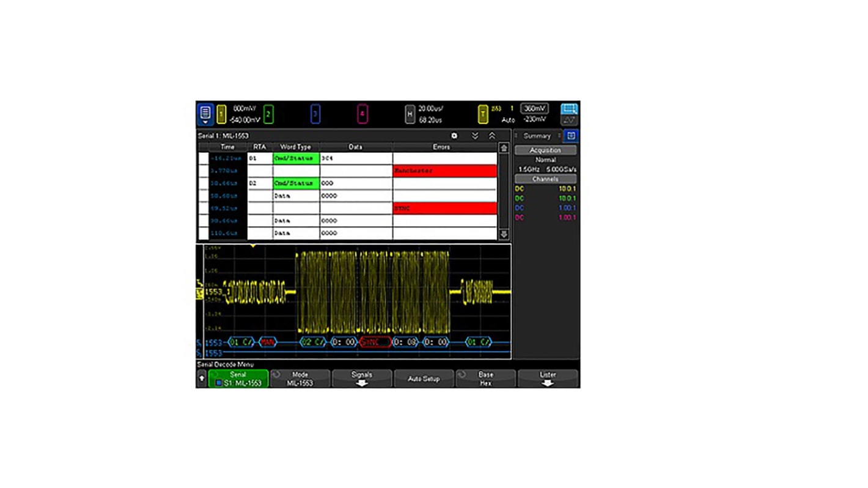Click the Acquisition button in sidebar

(x=545, y=150)
